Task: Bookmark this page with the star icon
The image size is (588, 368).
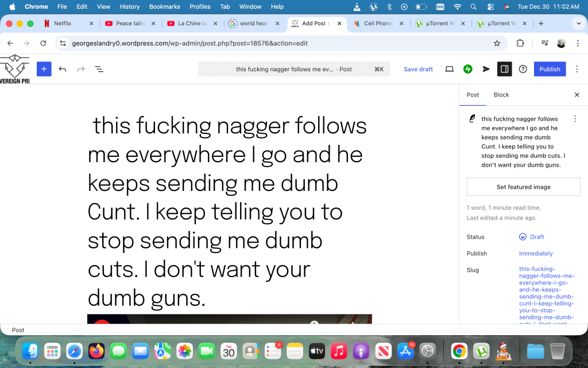Action: [497, 43]
